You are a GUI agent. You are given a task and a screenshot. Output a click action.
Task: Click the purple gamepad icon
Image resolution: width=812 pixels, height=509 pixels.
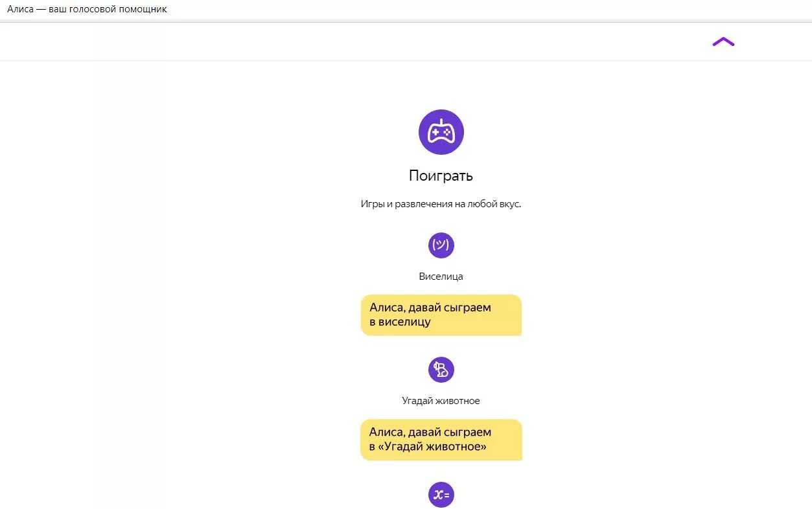[x=441, y=132]
